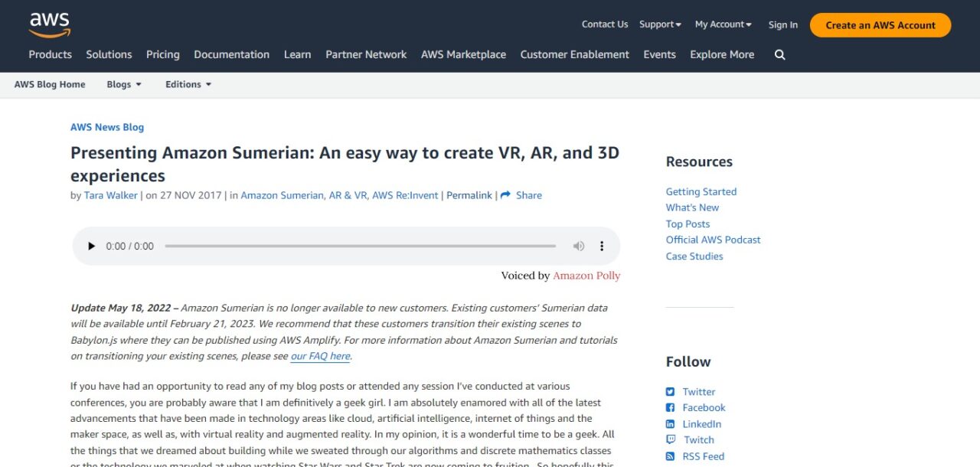Viewport: 980px width, 467px height.
Task: Click the audio progress bar
Action: tap(360, 246)
